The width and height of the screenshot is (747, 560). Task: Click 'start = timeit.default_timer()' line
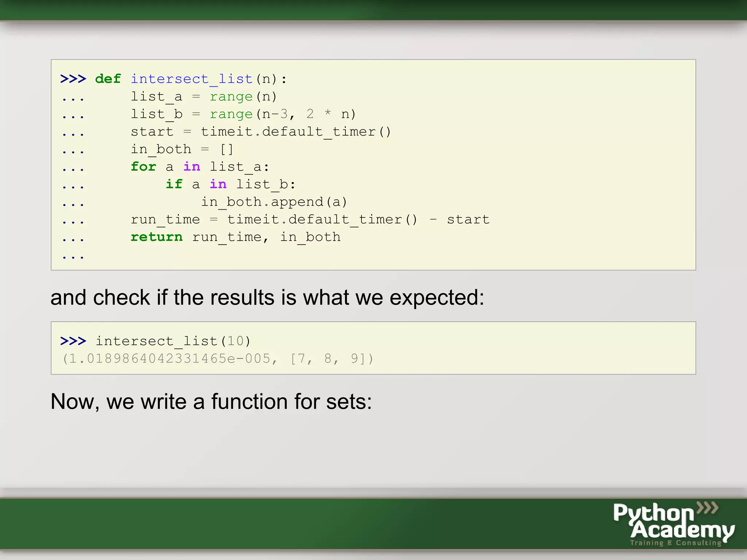261,132
